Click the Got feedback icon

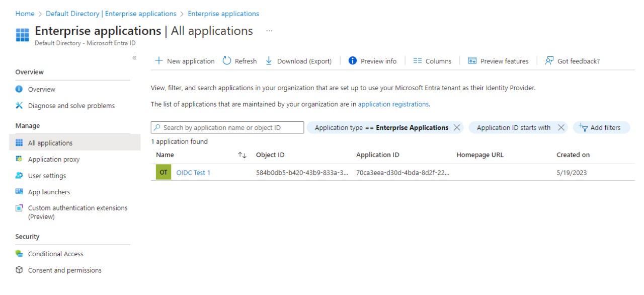coord(549,61)
